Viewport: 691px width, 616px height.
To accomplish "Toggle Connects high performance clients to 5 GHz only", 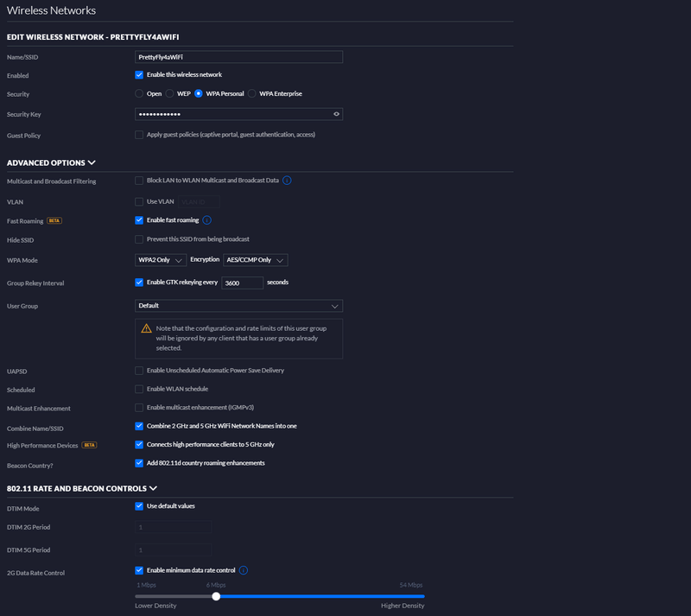I will pos(139,444).
